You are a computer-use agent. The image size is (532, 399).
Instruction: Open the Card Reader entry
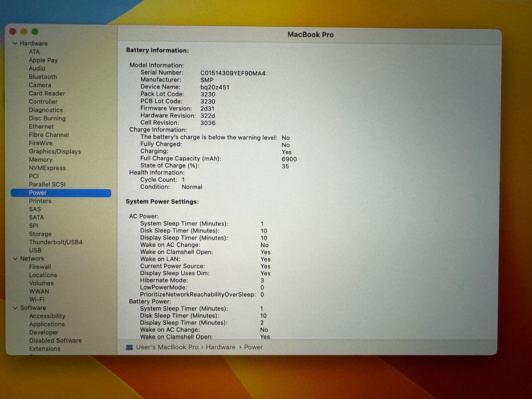[x=47, y=93]
